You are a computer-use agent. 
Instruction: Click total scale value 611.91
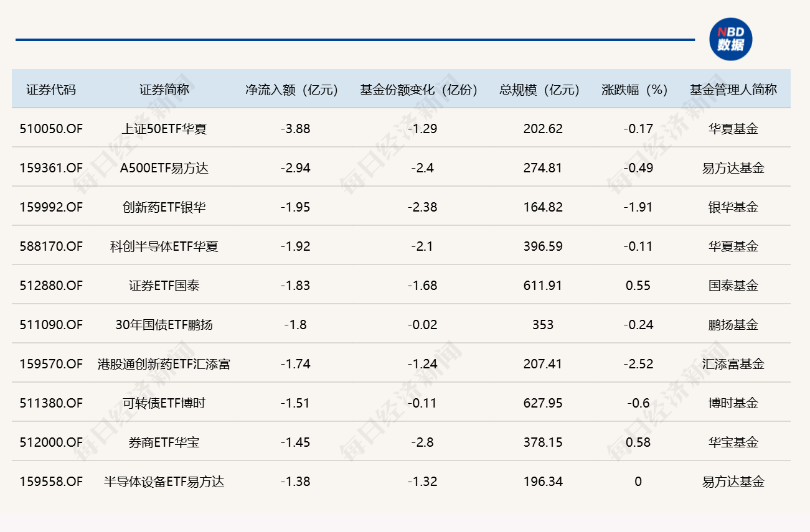coord(543,286)
